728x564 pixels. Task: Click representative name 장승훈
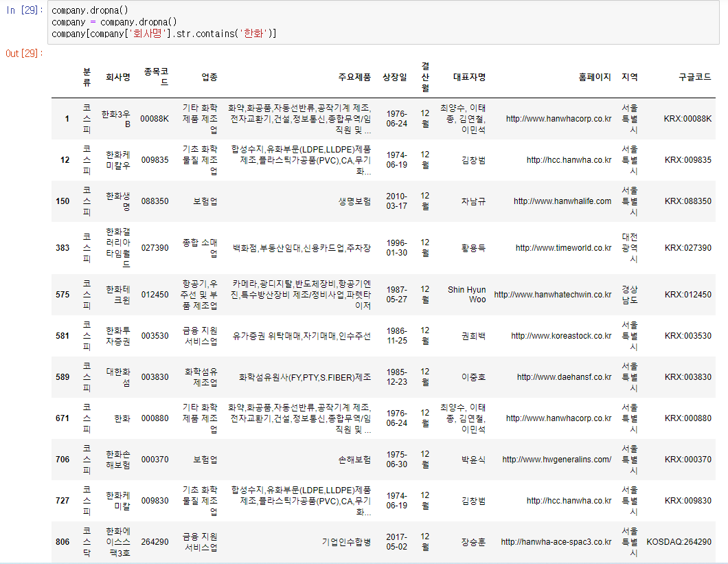coord(474,542)
